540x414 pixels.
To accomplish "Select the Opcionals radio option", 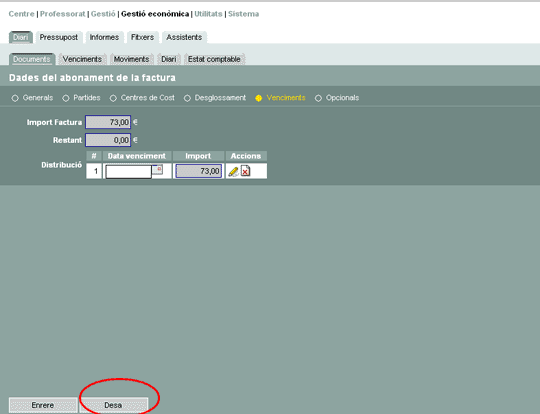I will coord(318,98).
